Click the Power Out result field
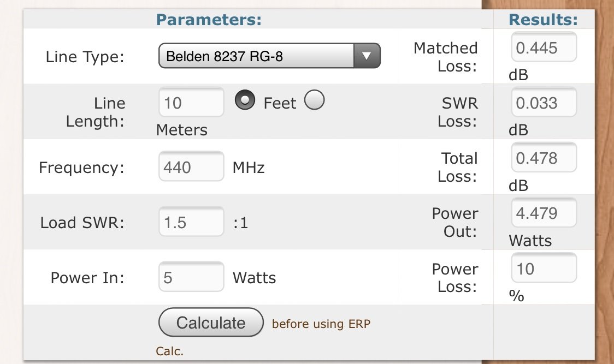The width and height of the screenshot is (614, 364). [x=544, y=213]
